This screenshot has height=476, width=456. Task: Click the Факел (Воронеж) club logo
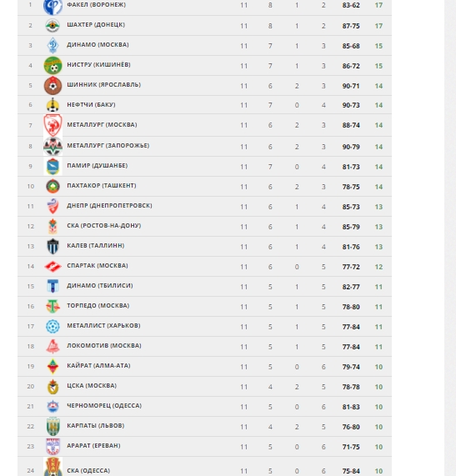coord(53,6)
